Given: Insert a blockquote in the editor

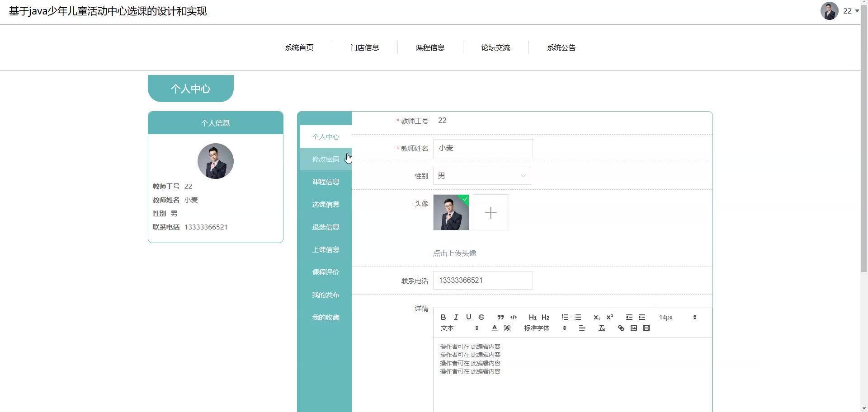Looking at the screenshot, I should [x=500, y=317].
